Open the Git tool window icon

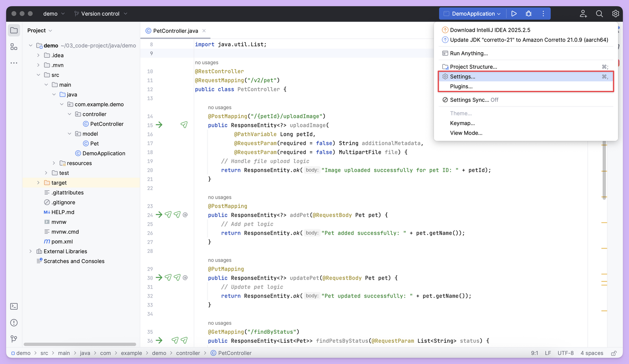(14, 339)
